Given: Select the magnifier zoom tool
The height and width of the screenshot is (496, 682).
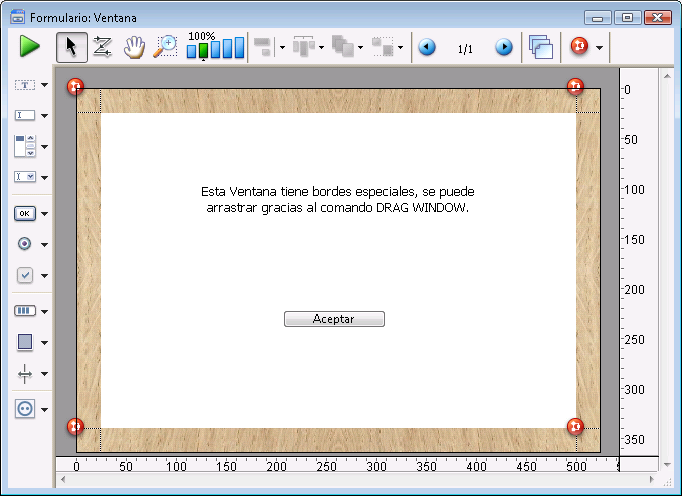Looking at the screenshot, I should coord(164,46).
